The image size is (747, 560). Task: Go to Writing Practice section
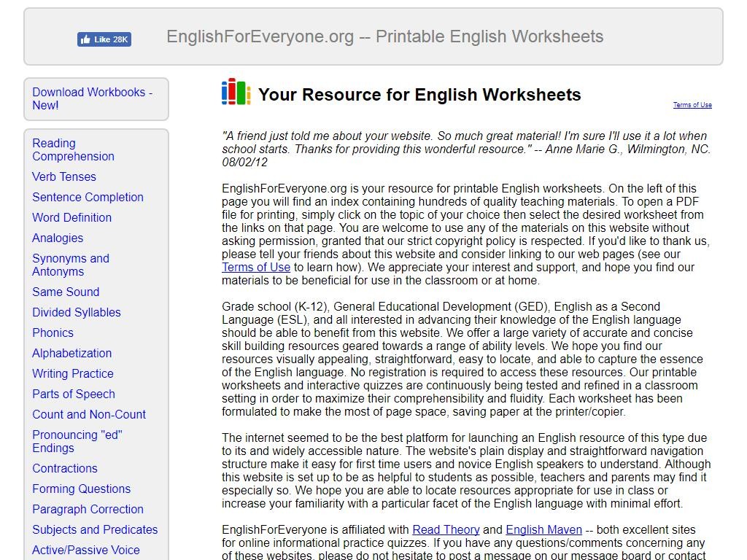click(x=73, y=374)
